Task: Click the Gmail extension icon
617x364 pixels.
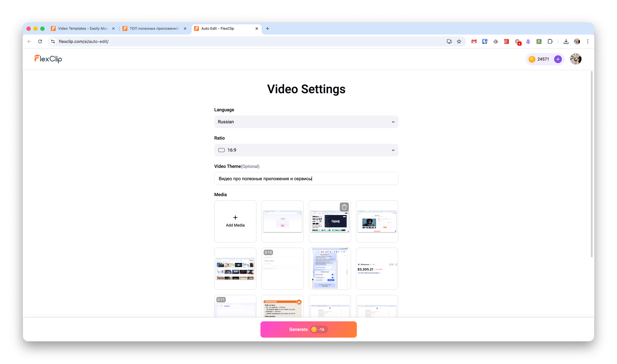Action: pyautogui.click(x=474, y=41)
